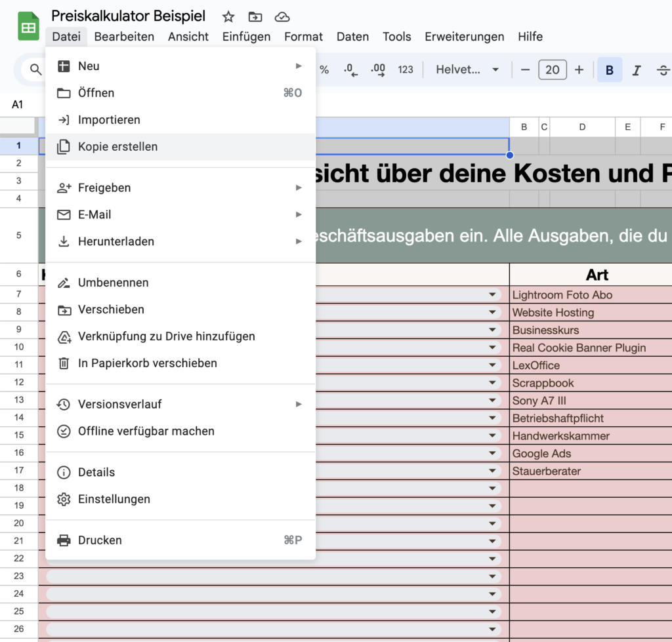Click the search magnifier in toolbar
The width and height of the screenshot is (672, 642).
pyautogui.click(x=36, y=70)
